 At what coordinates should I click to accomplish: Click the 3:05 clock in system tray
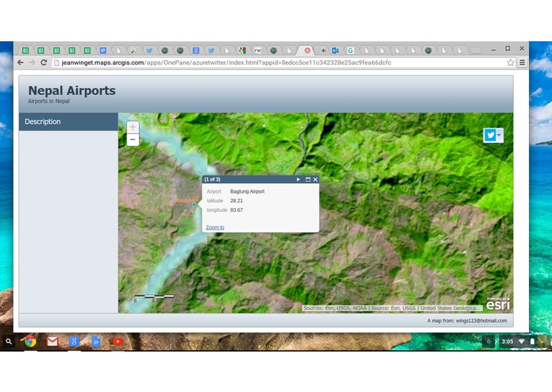tap(508, 341)
